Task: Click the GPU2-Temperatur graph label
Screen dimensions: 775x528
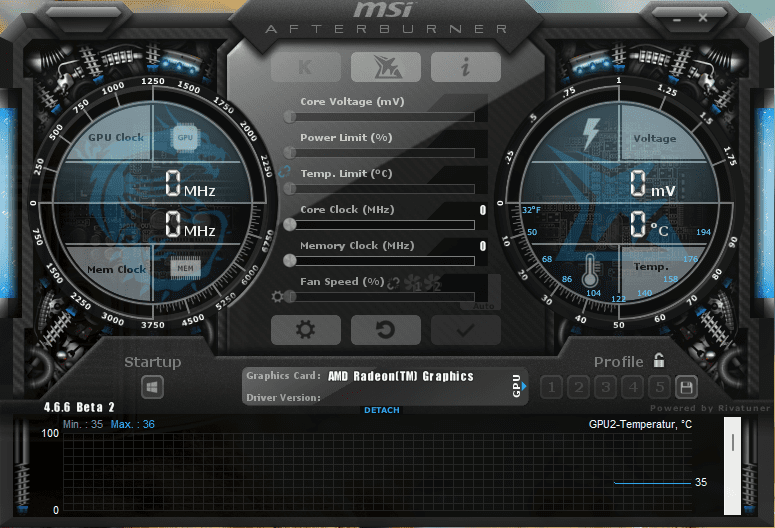Action: [x=640, y=424]
